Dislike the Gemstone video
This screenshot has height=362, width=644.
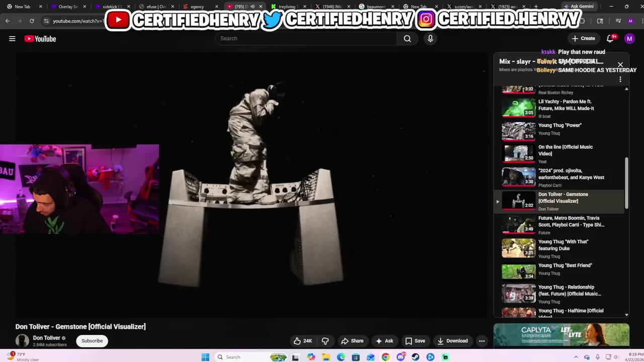click(x=325, y=341)
